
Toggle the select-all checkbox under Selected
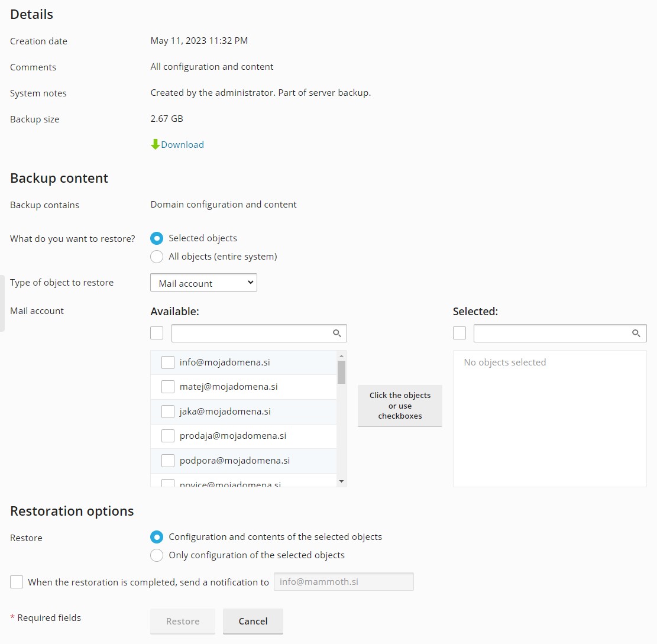click(459, 333)
